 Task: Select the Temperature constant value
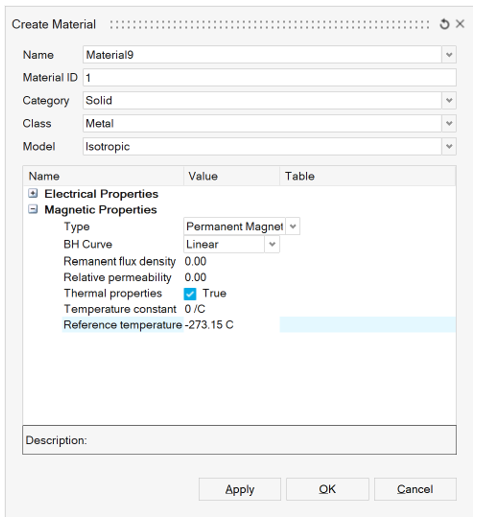(195, 309)
